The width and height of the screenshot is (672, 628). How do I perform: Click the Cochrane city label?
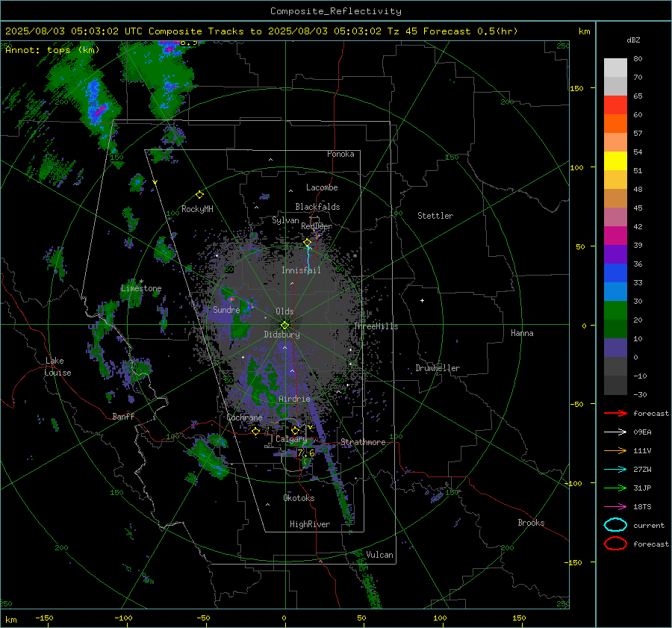pyautogui.click(x=244, y=417)
